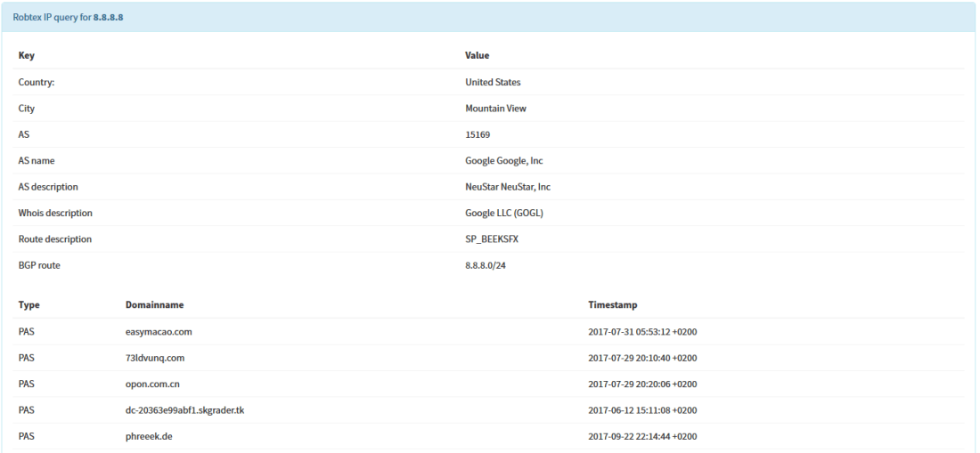The width and height of the screenshot is (980, 453).
Task: Select the 2017-09-22 22:14:44 timestamp
Action: coord(642,436)
